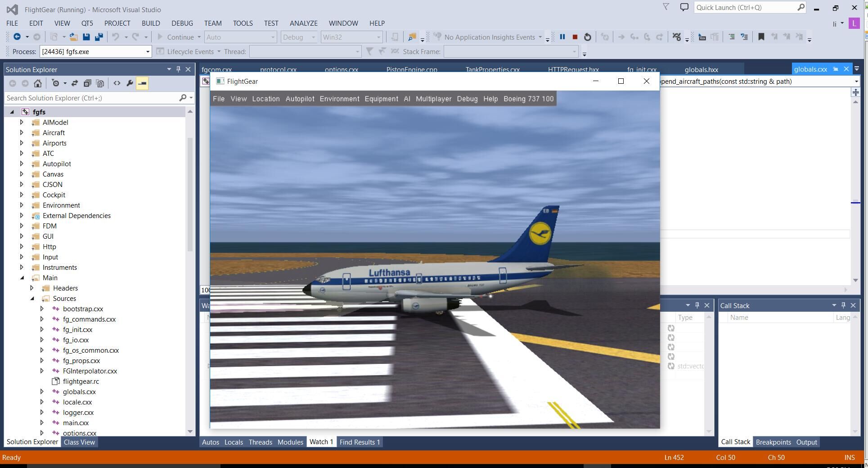Expand the Instruments folder node
Image resolution: width=868 pixels, height=468 pixels.
22,267
